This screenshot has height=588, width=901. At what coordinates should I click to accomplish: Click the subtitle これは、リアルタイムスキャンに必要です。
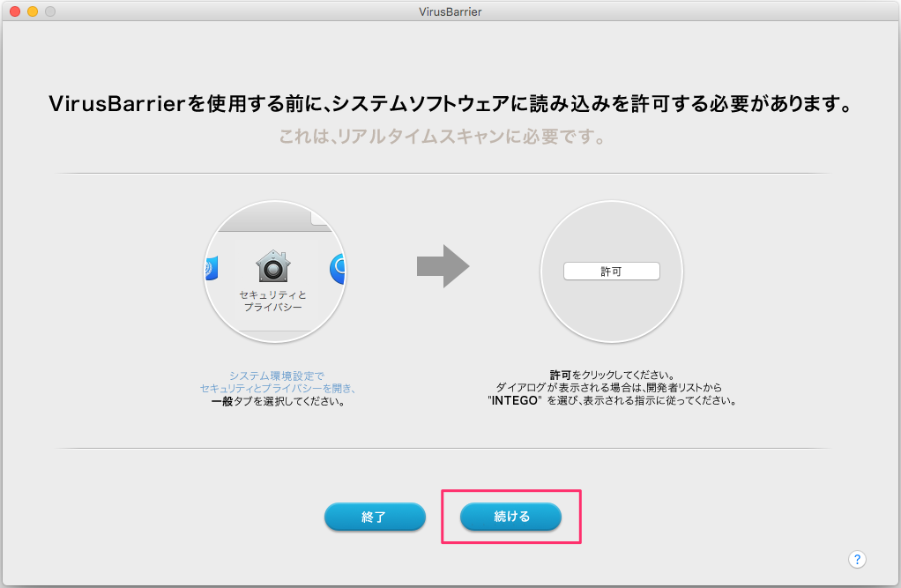point(442,137)
